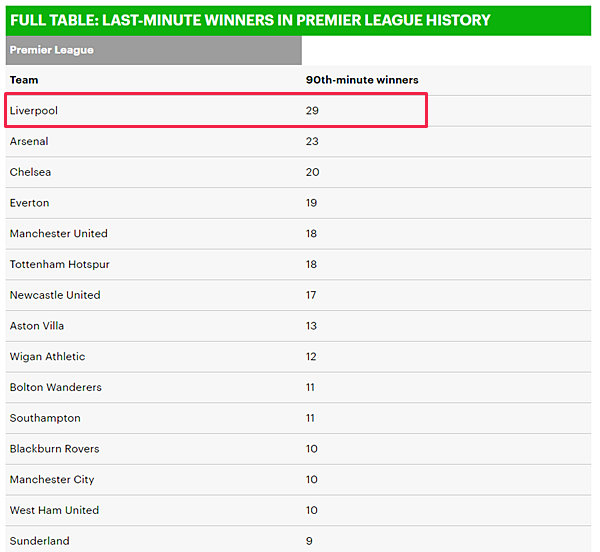
Task: Click the Liverpool team row
Action: point(298,111)
